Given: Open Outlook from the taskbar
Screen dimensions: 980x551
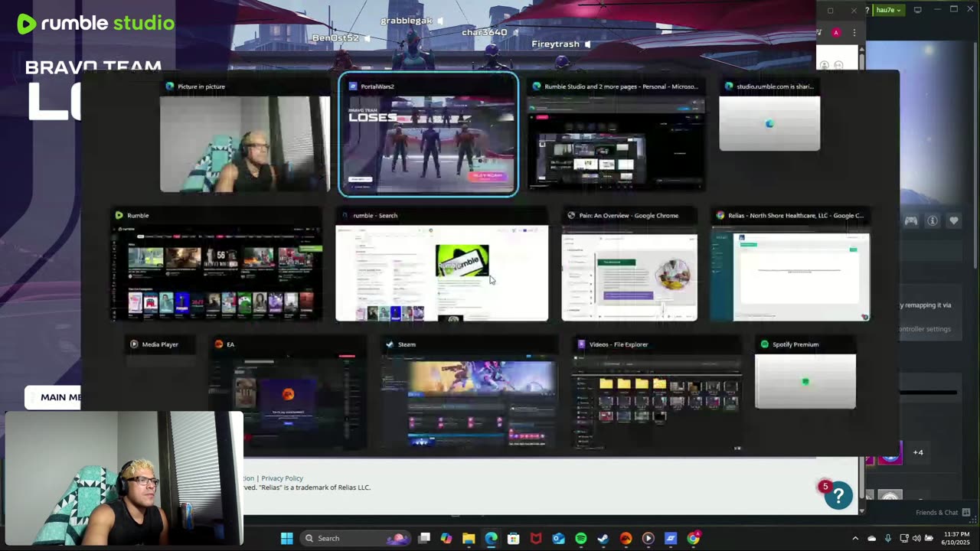Looking at the screenshot, I should (x=558, y=538).
